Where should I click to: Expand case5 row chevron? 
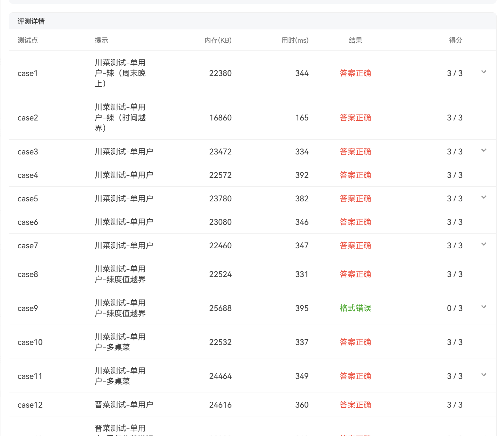pyautogui.click(x=484, y=197)
